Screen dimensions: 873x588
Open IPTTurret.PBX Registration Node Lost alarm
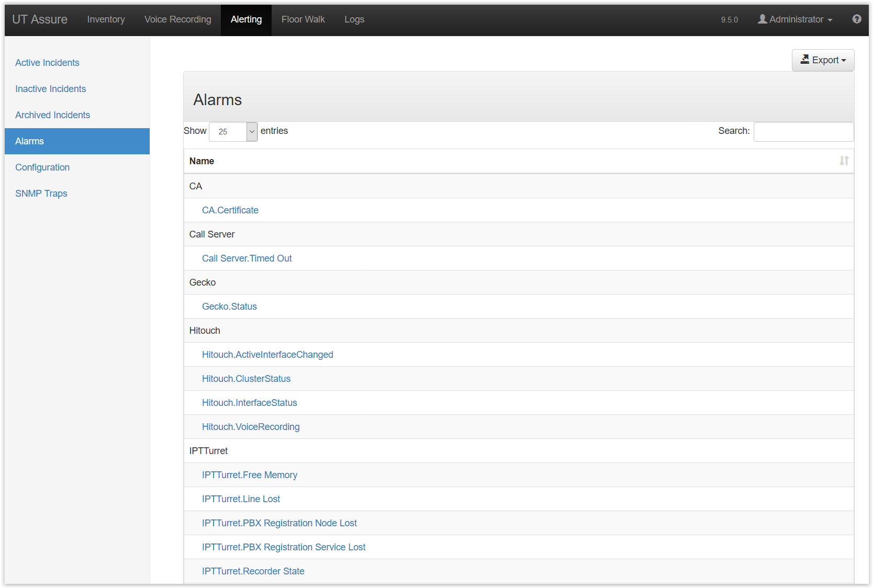coord(279,523)
